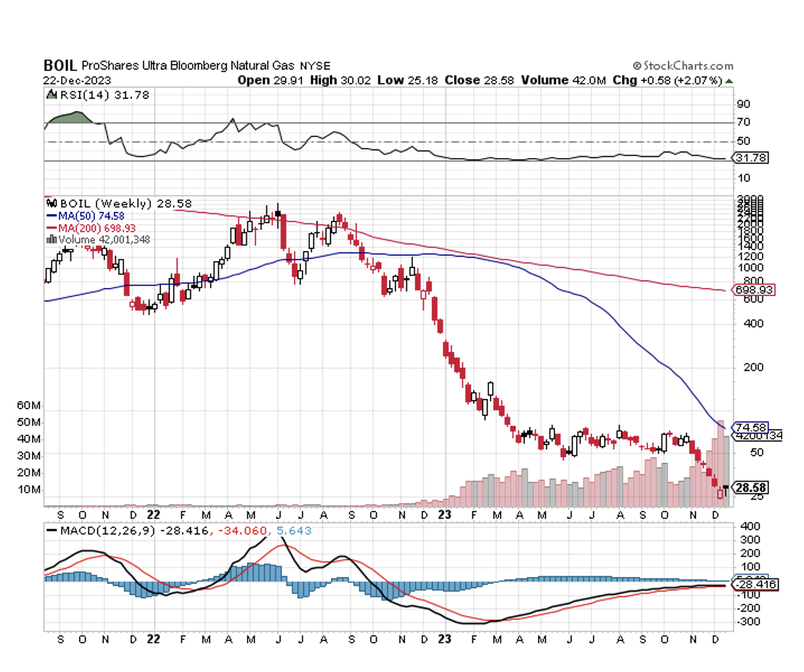Click the green up-triangle next to Chg
Screen dimensions: 804x672
[x=729, y=81]
